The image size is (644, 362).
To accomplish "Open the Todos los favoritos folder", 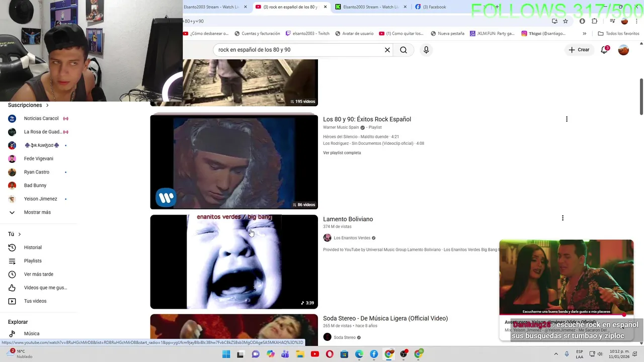I will pos(618,34).
